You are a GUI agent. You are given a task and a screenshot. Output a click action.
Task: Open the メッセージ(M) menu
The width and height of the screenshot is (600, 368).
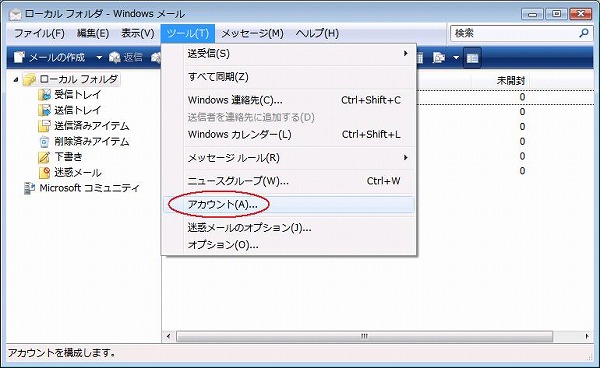tap(253, 33)
